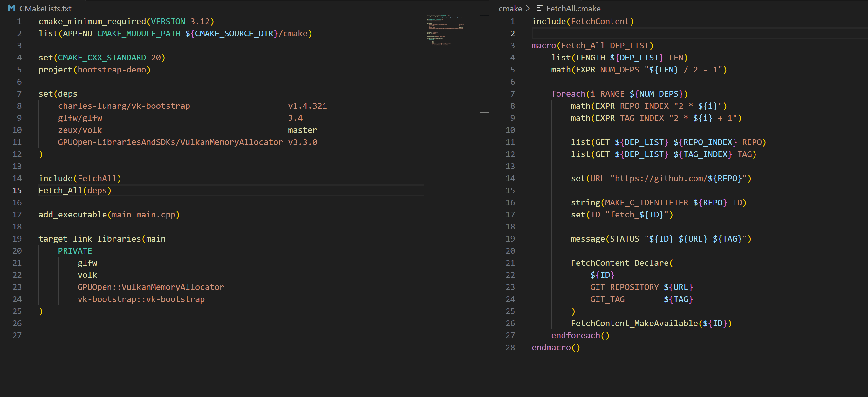Click the REPO variable ending line 11
Image resolution: width=868 pixels, height=397 pixels.
(x=751, y=142)
